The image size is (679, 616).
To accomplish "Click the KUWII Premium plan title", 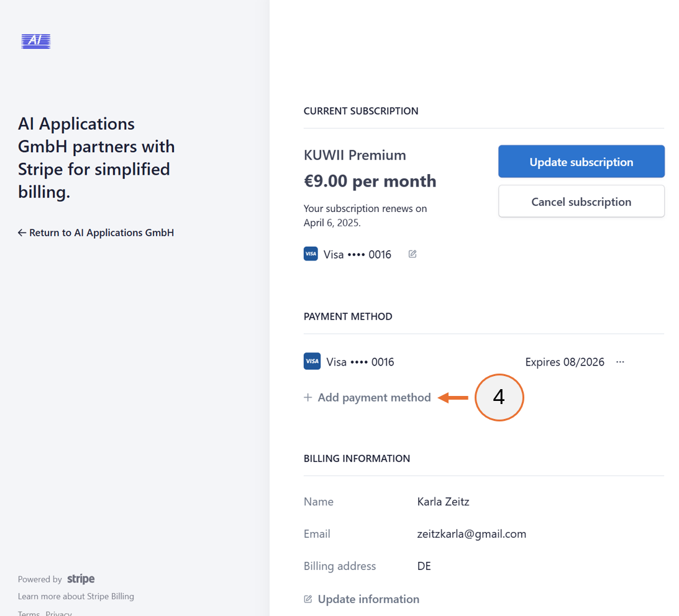I will (x=354, y=155).
